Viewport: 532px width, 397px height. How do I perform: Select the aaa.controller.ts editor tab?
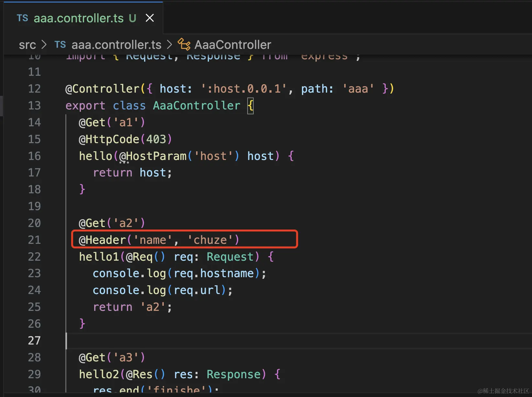coord(83,18)
